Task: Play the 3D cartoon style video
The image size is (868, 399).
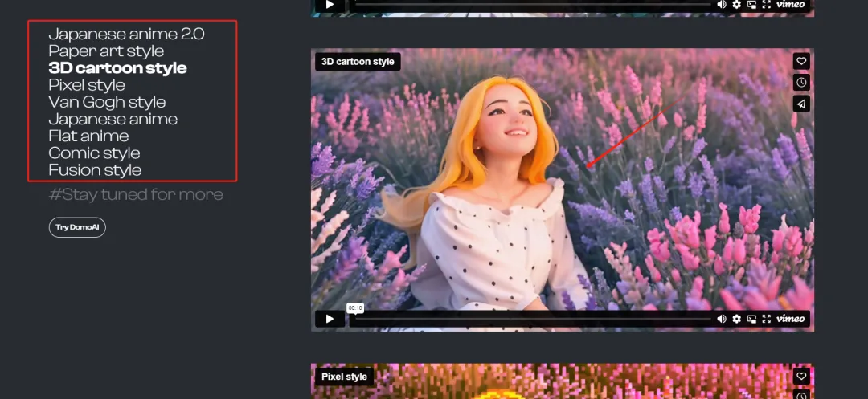Action: 330,319
